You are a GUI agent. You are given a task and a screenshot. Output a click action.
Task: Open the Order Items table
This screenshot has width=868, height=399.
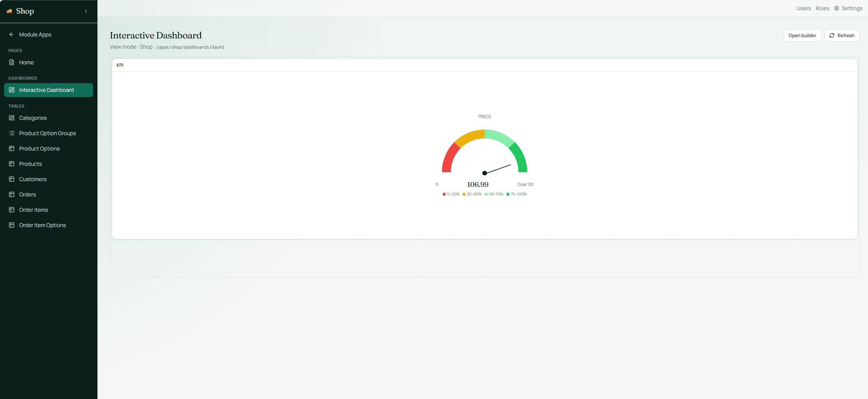tap(48, 210)
